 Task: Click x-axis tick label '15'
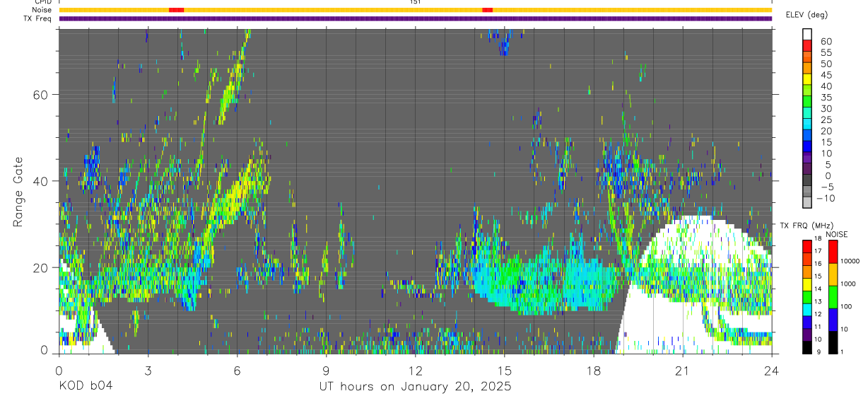point(504,370)
